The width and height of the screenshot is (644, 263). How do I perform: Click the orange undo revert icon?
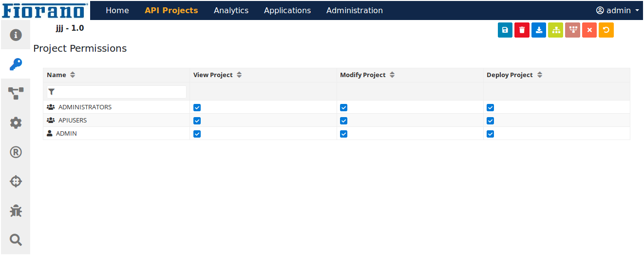[x=606, y=30]
